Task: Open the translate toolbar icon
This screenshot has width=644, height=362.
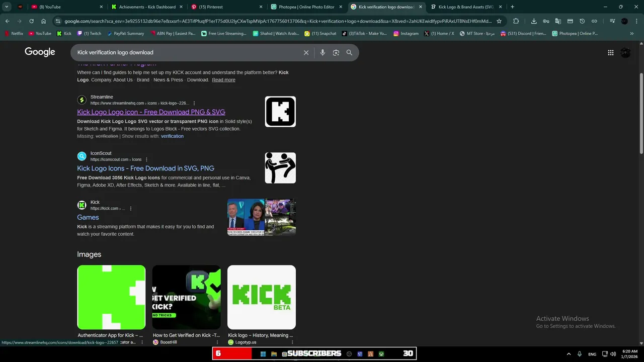Action: (x=558, y=21)
